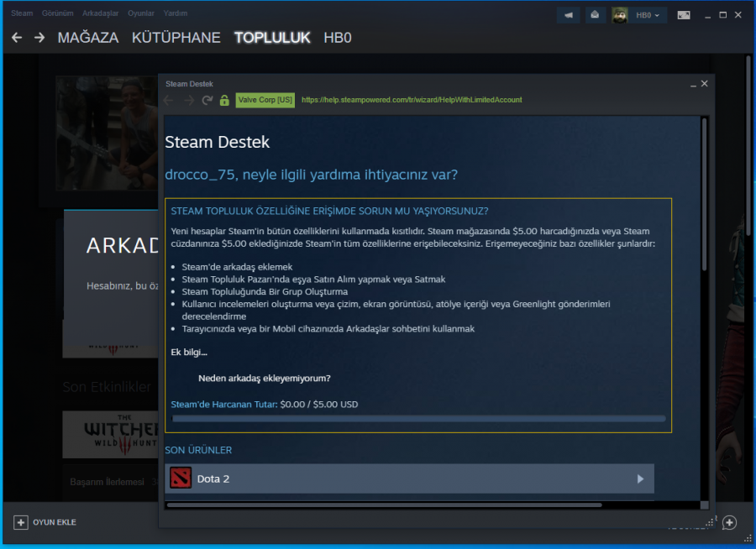Close the Steam Destek popup window
The image size is (756, 549).
pyautogui.click(x=705, y=84)
